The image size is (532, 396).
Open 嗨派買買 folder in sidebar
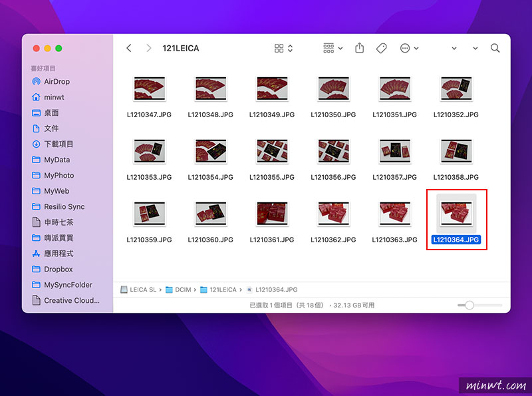(53, 238)
